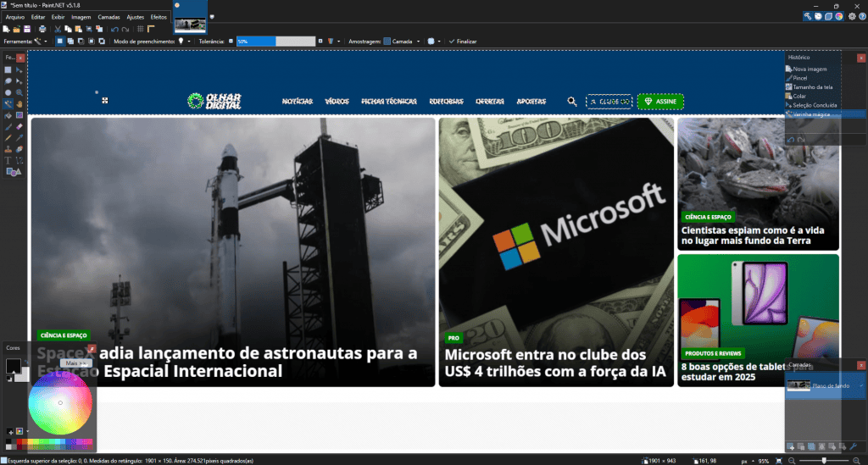Select the Line/Curve tool
The width and height of the screenshot is (868, 465).
click(x=19, y=161)
